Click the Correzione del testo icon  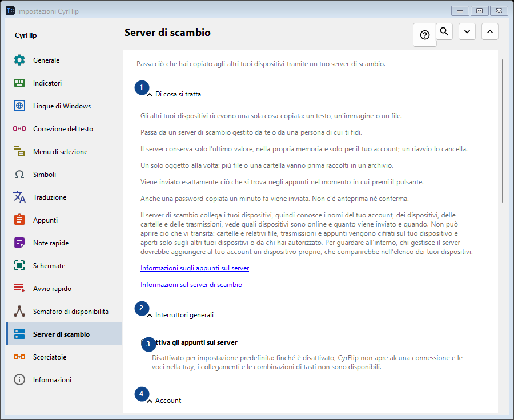tap(19, 128)
